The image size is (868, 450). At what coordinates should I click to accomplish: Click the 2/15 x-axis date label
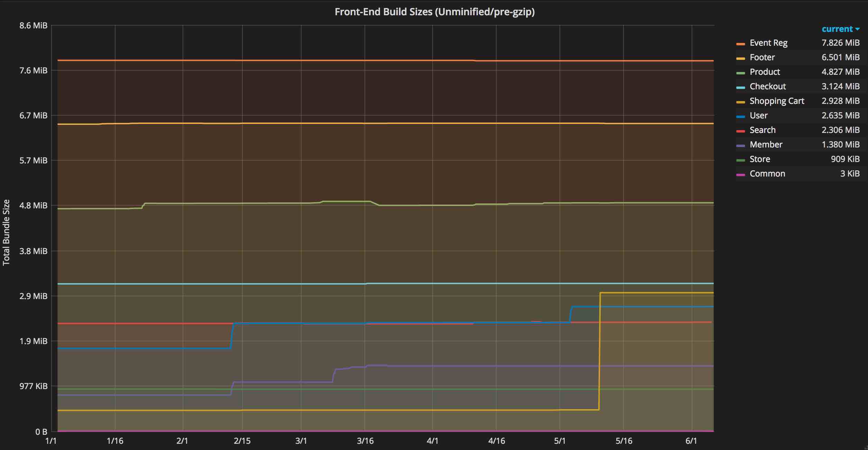(x=242, y=441)
